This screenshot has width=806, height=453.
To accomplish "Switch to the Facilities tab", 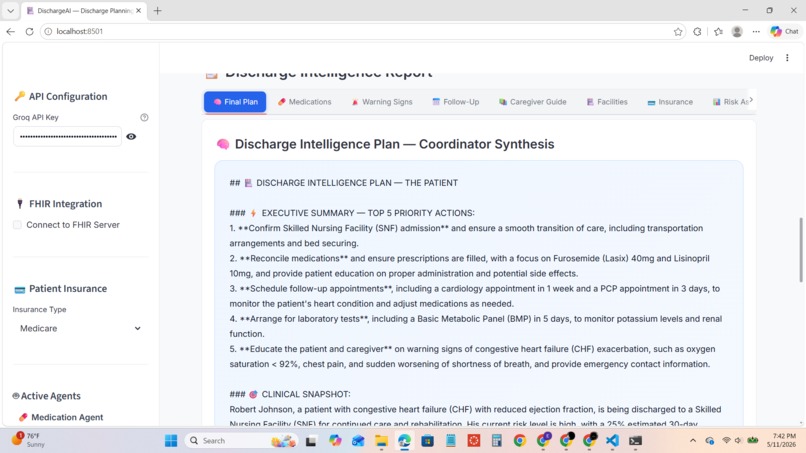I will [x=607, y=102].
